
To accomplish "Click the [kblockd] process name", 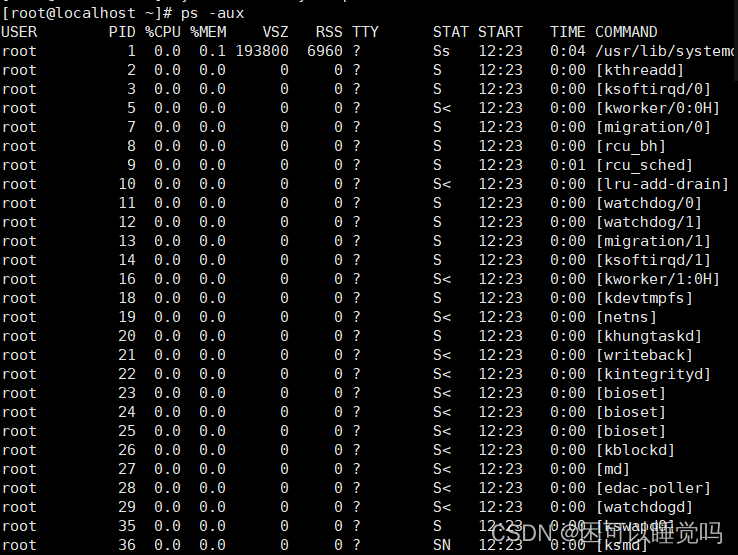I will (x=635, y=450).
